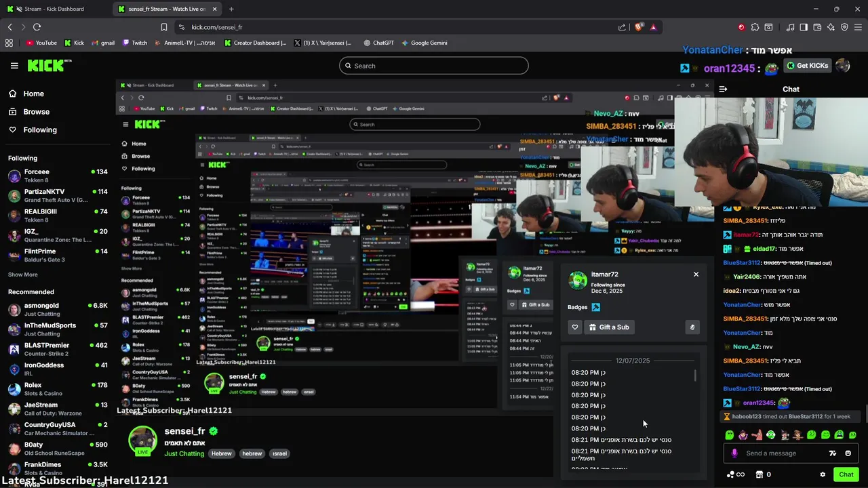
Task: Click the purple microphone chat icon
Action: point(734,453)
